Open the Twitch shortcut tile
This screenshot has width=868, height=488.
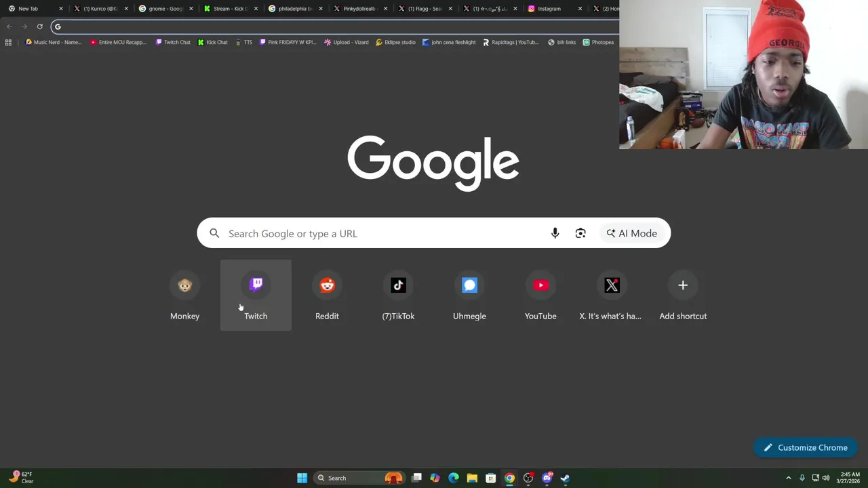(256, 296)
